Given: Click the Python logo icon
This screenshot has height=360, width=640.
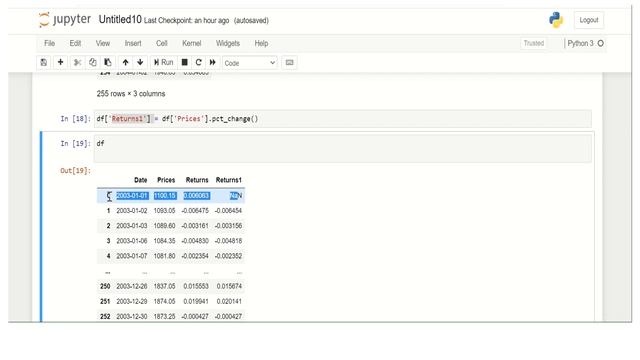Looking at the screenshot, I should coord(556,20).
